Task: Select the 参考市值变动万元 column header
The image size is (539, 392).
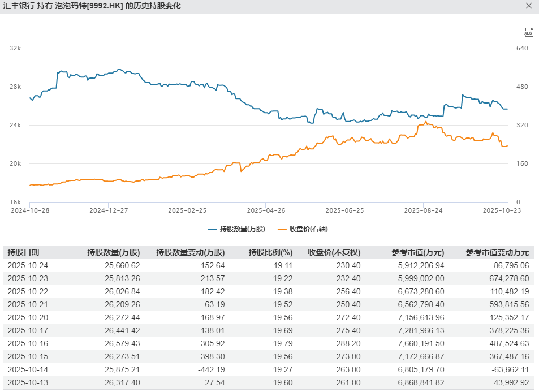Action: point(497,252)
